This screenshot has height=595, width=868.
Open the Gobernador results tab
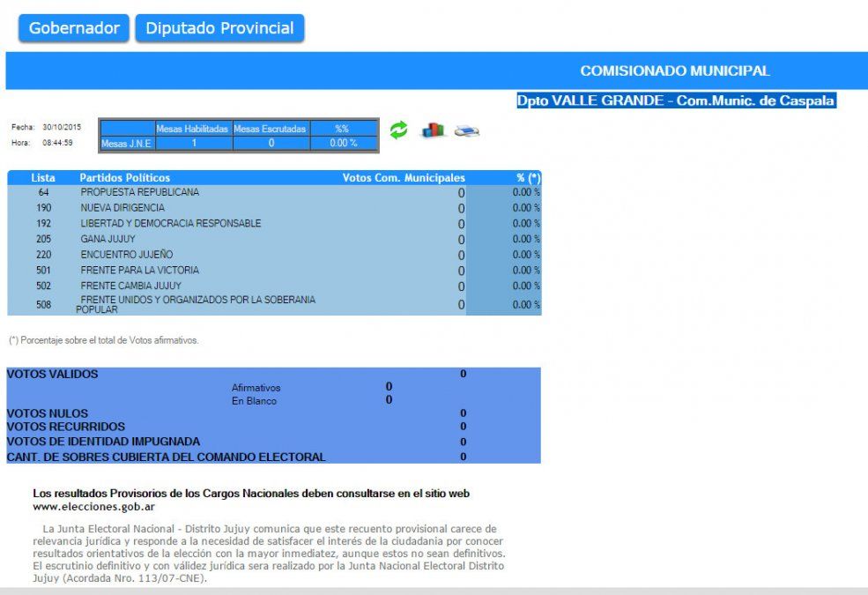[74, 28]
